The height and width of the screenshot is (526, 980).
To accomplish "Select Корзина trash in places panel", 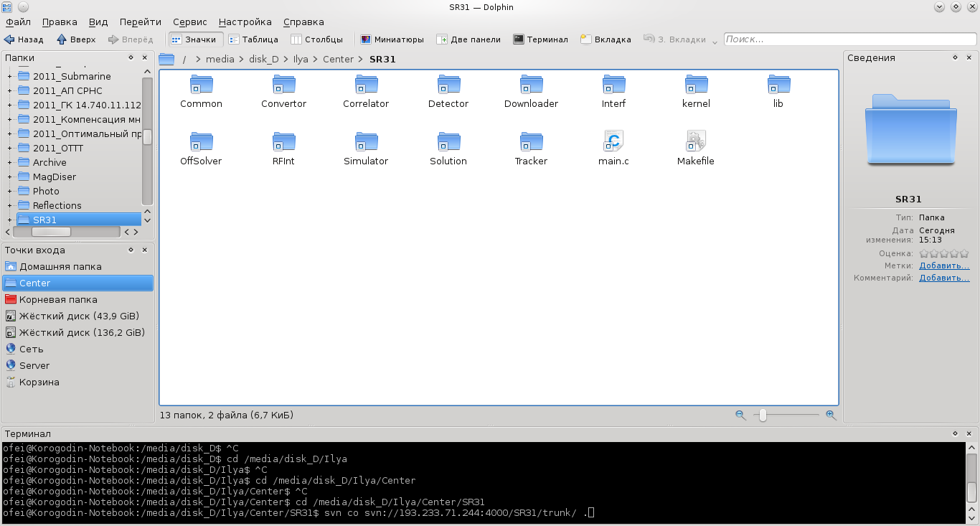I will tap(39, 382).
